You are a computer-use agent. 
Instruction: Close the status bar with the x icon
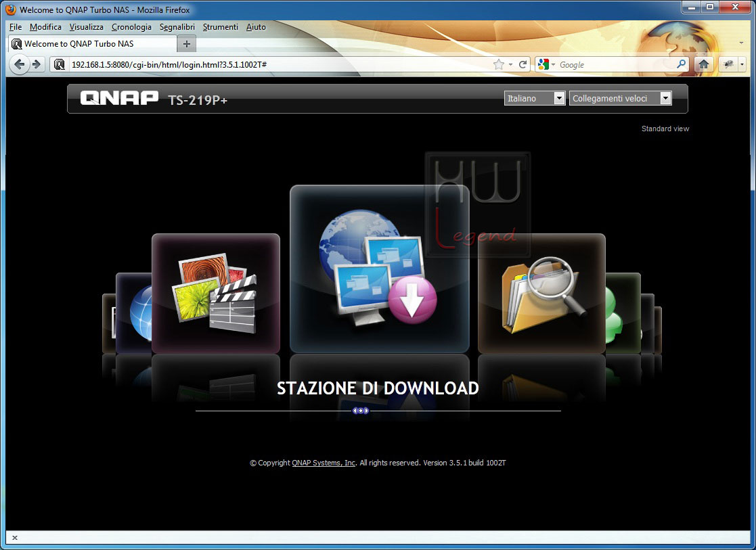pos(14,537)
